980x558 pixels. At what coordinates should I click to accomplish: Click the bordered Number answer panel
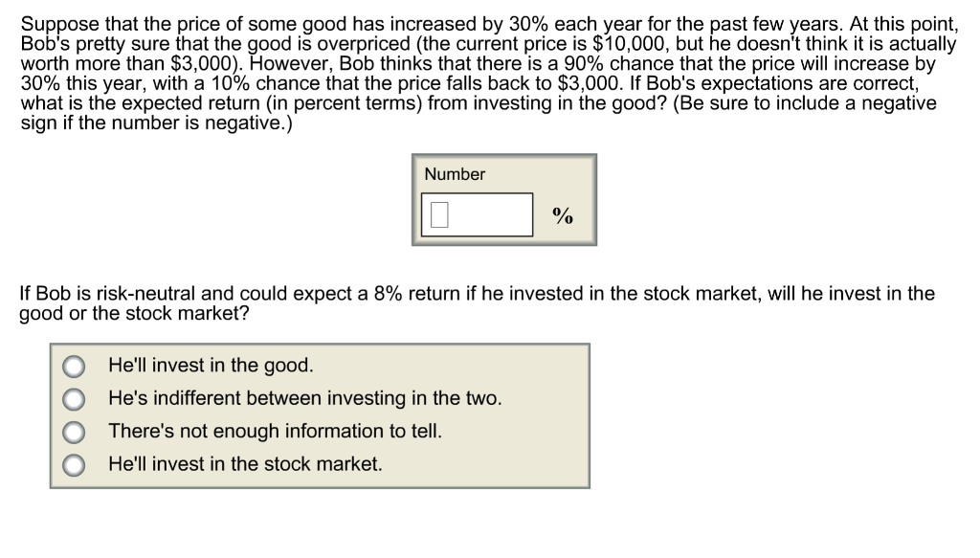504,199
